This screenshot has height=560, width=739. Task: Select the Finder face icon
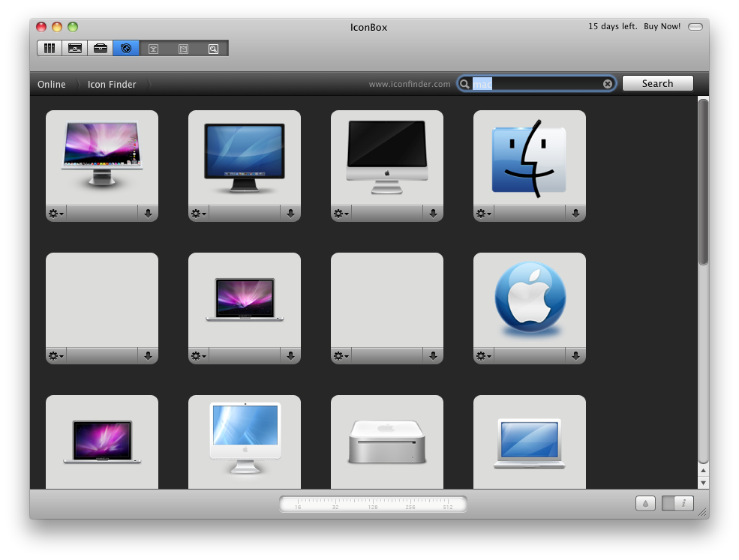[529, 159]
